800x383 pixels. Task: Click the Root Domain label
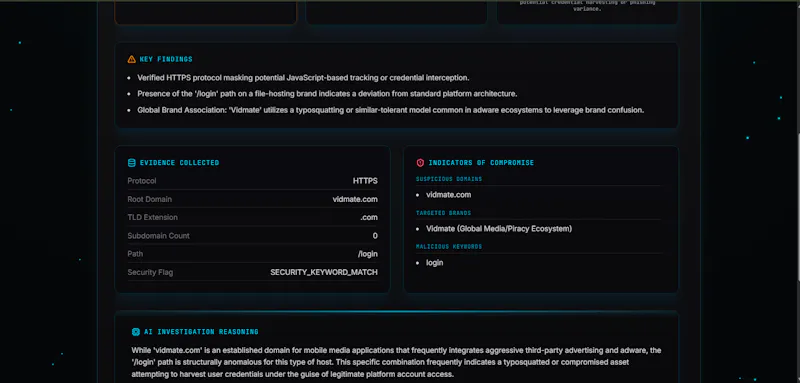[x=149, y=199]
